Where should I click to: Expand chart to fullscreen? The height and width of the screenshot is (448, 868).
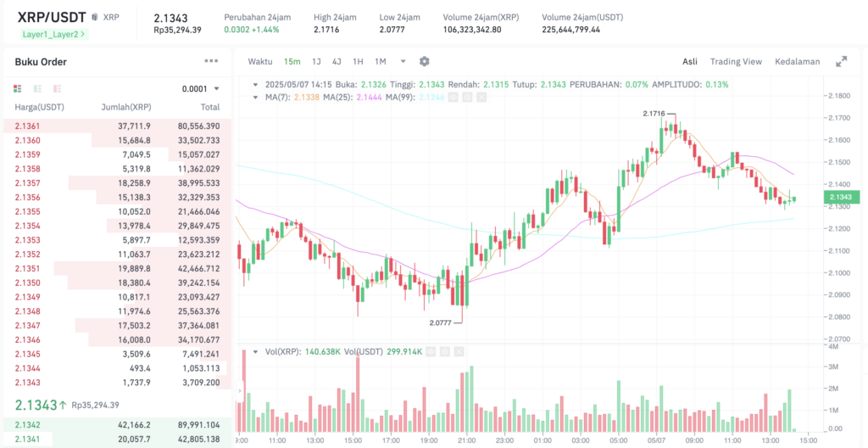pos(841,62)
